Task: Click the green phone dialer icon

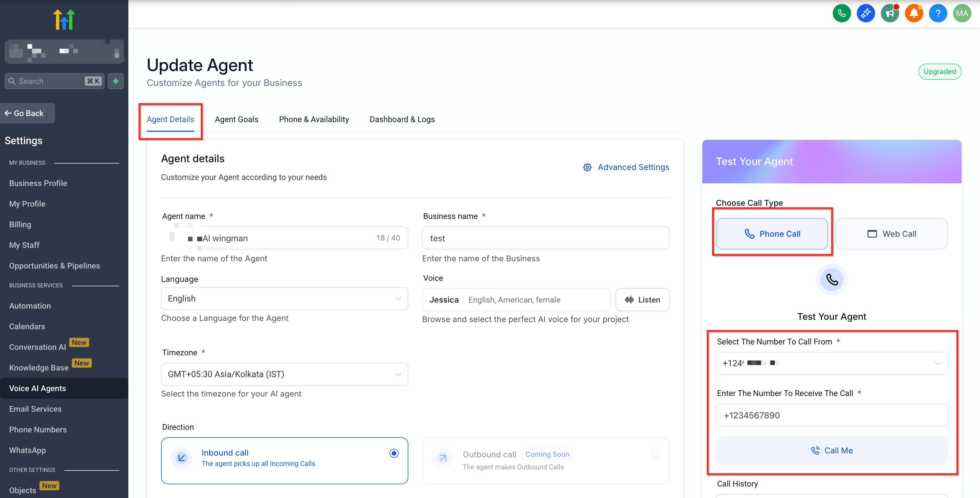Action: 842,13
